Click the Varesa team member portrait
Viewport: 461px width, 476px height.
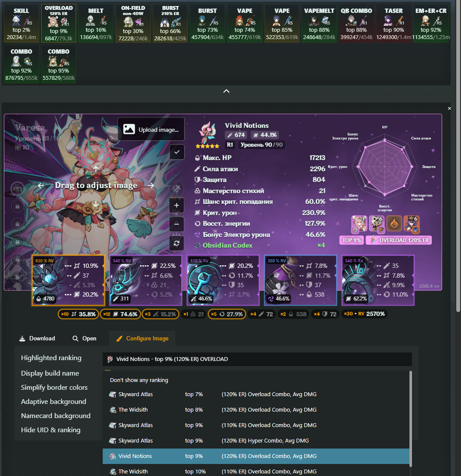359,224
